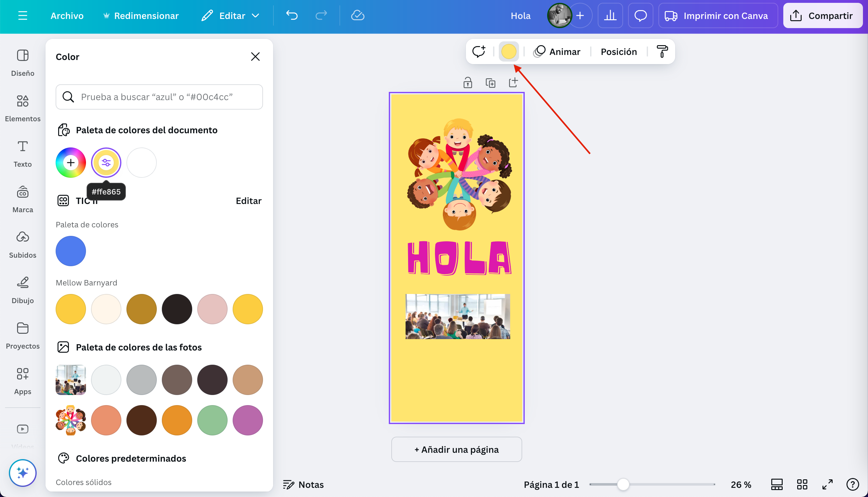
Task: Open the 26 % zoom level menu
Action: (x=741, y=484)
